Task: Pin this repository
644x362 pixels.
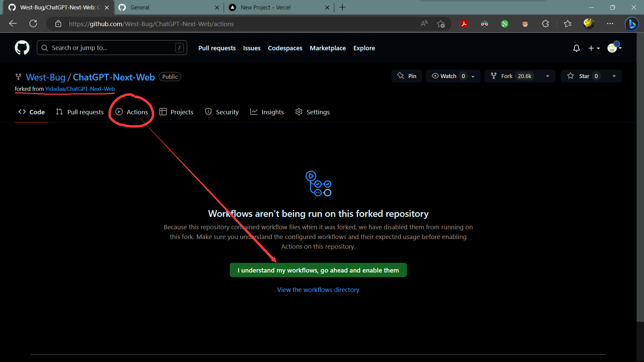Action: coord(407,76)
